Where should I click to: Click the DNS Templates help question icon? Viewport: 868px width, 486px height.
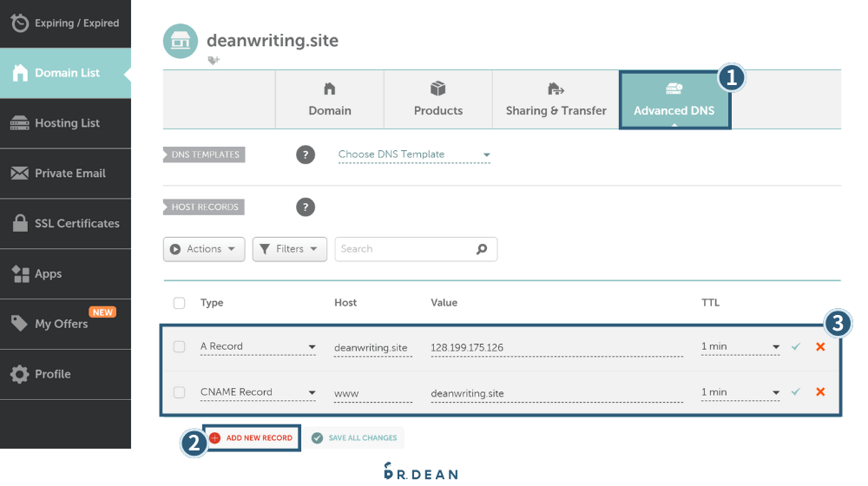coord(306,155)
